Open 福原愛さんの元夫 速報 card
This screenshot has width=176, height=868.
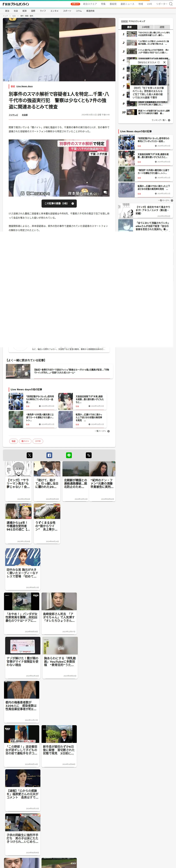click(x=23, y=790)
